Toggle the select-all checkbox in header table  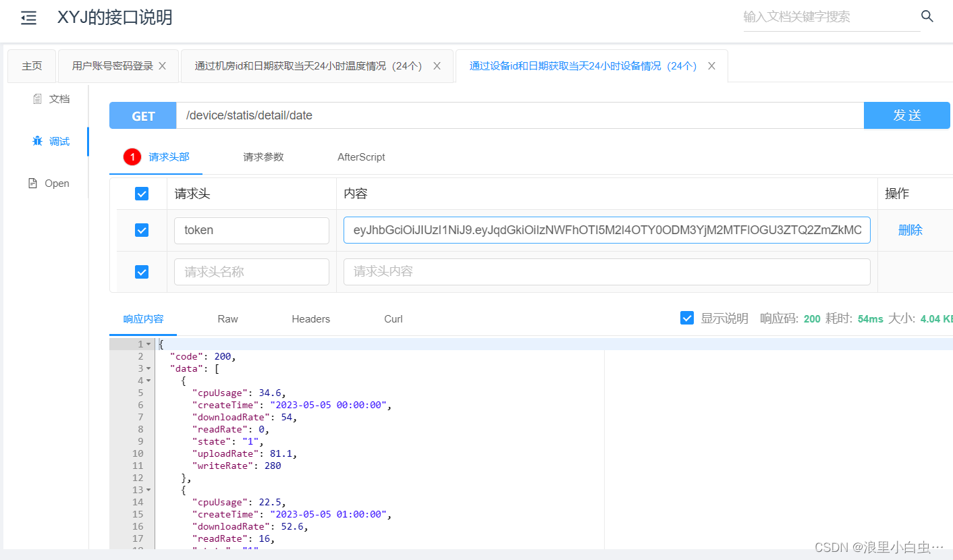[x=142, y=193]
